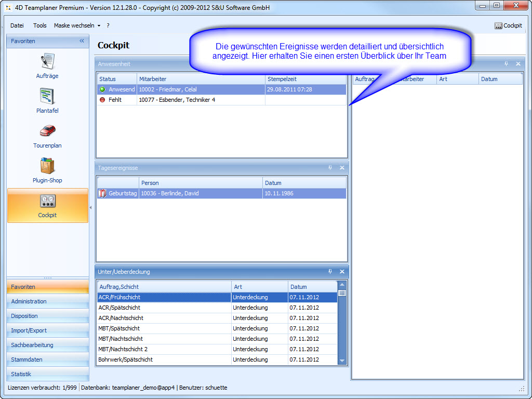
Task: Open the Maske wechseln dropdown menu
Action: click(77, 25)
